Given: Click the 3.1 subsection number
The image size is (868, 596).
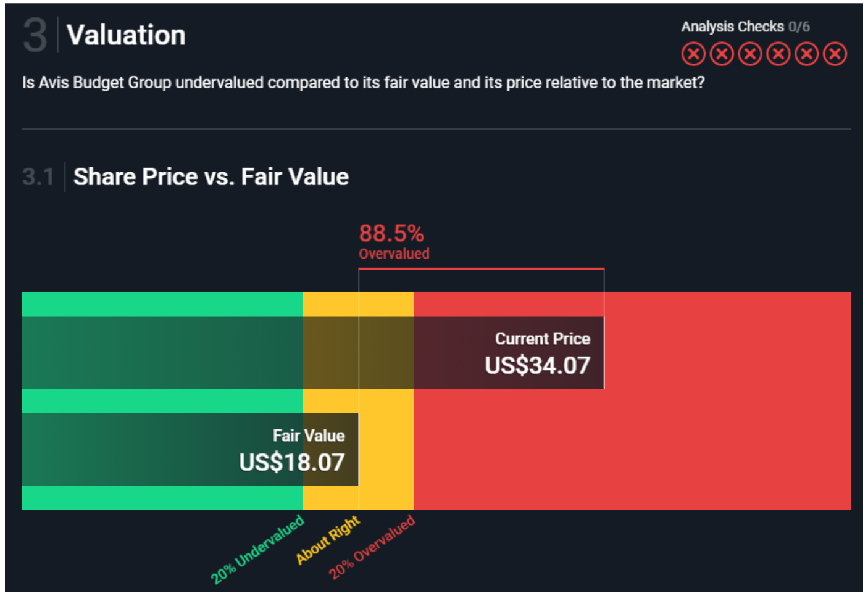Looking at the screenshot, I should (x=38, y=177).
